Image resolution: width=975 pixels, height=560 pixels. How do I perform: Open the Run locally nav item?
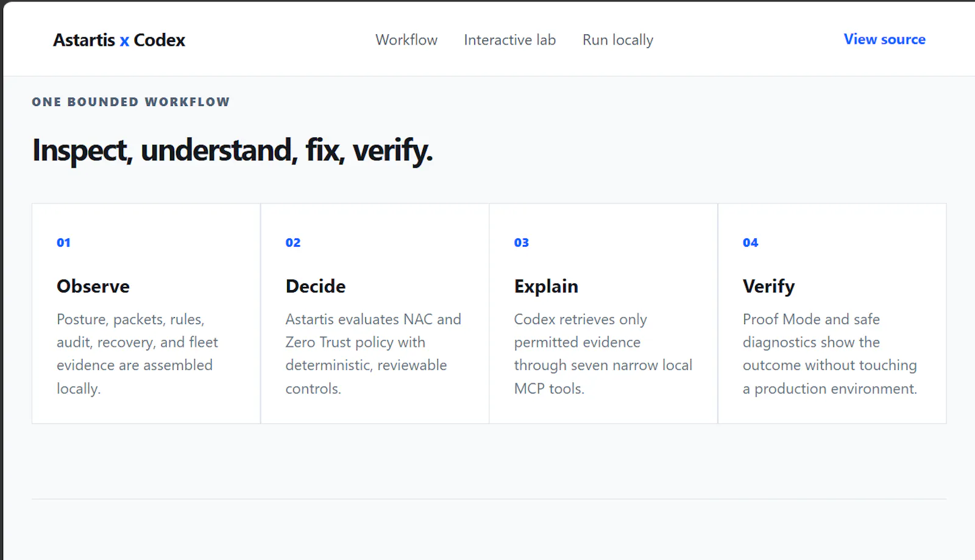[x=617, y=40]
